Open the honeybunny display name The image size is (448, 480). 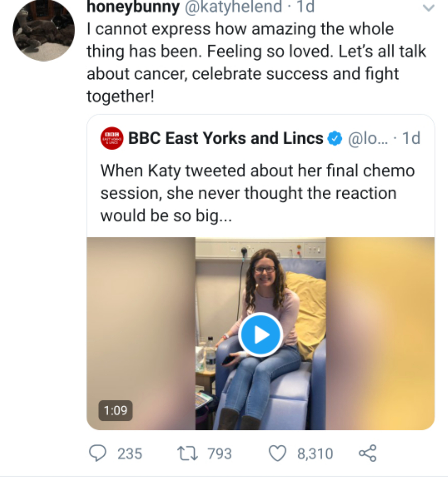click(x=133, y=7)
